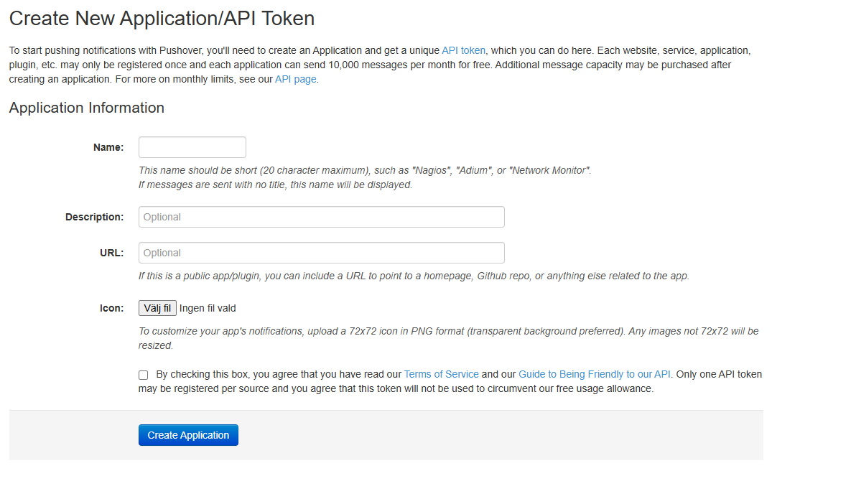Click the "Description:" field label
The width and height of the screenshot is (851, 504).
point(94,217)
